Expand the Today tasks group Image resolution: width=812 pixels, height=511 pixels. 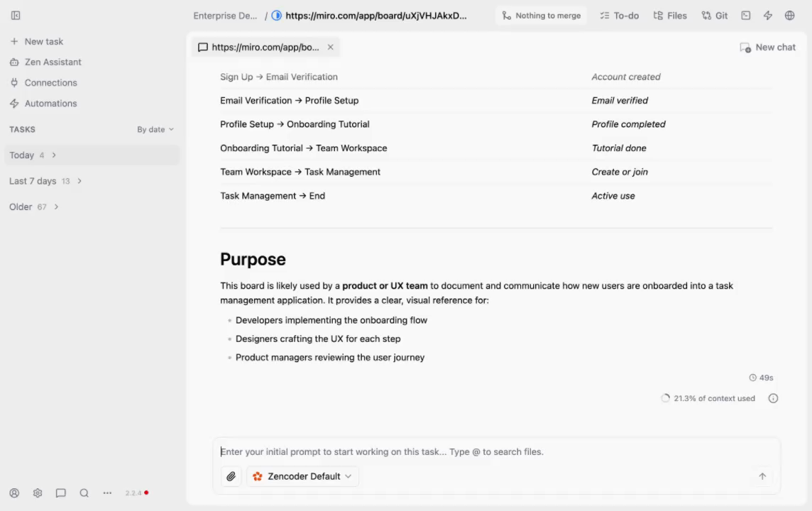point(92,155)
